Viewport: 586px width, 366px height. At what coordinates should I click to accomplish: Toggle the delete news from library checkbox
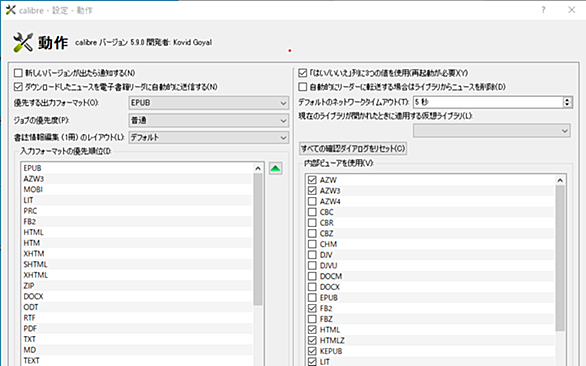pyautogui.click(x=303, y=87)
